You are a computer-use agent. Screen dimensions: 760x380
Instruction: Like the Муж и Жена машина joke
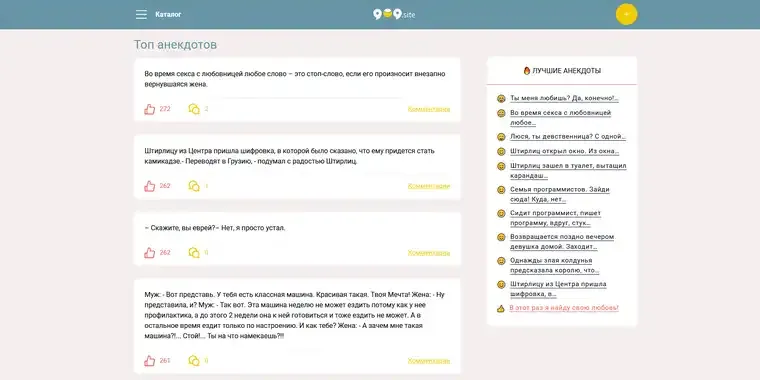point(149,361)
